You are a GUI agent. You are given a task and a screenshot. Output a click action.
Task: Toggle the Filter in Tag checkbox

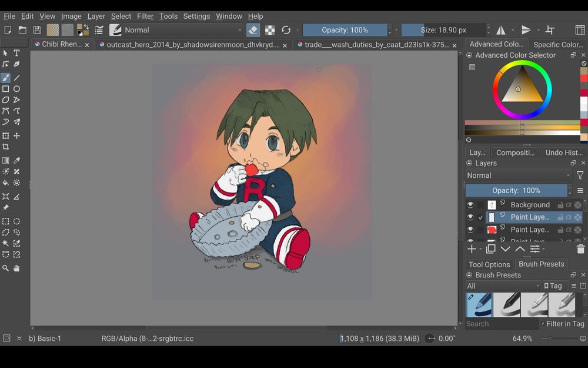click(x=543, y=323)
